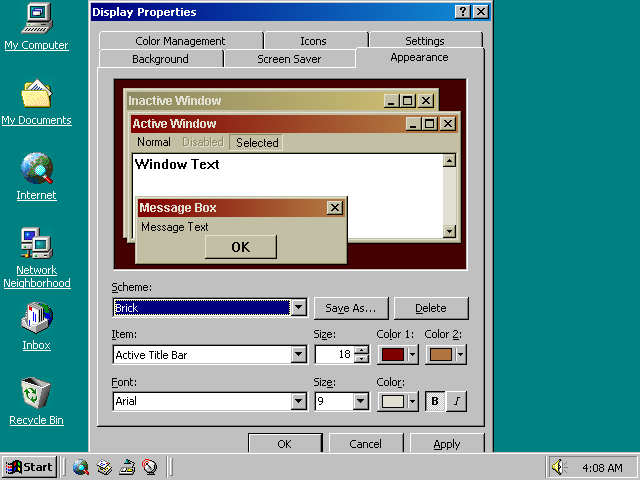Launch Internet Explorer from Quick Launch
The image size is (640, 480).
click(81, 467)
